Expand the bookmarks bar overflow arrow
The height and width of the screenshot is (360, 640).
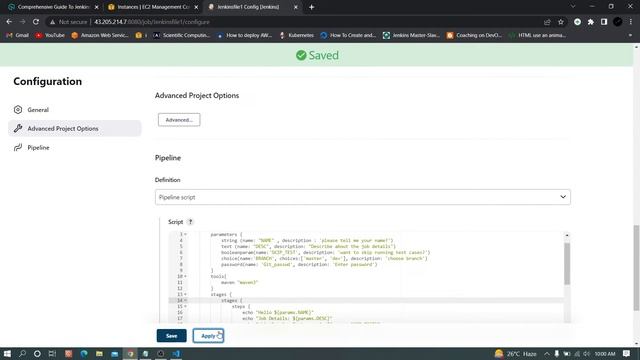630,35
